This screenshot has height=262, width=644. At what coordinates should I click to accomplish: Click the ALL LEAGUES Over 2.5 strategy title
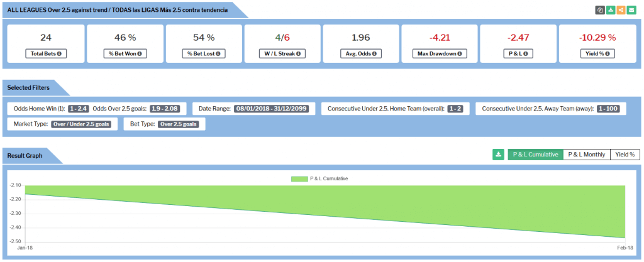click(x=117, y=9)
